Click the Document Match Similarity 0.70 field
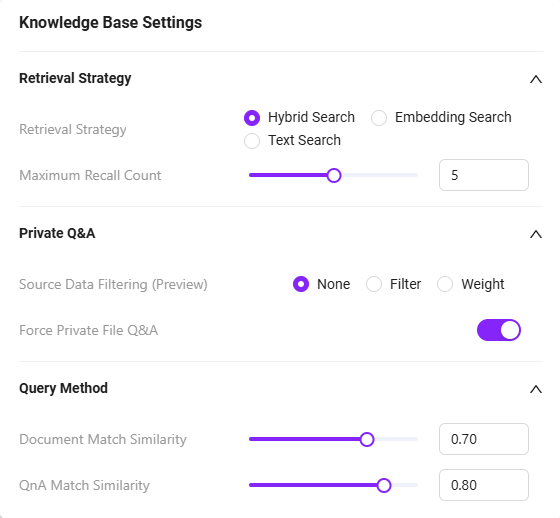 pos(484,439)
